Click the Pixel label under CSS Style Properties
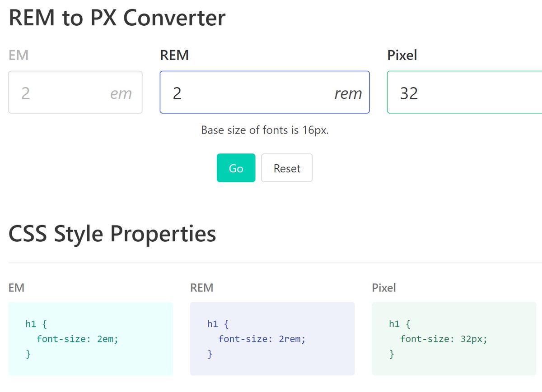542x392 pixels. [x=384, y=287]
